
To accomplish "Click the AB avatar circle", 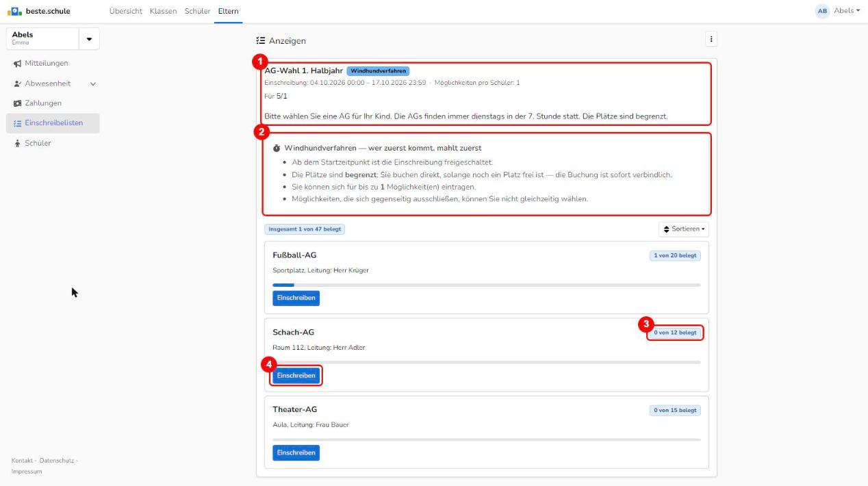I will (822, 11).
